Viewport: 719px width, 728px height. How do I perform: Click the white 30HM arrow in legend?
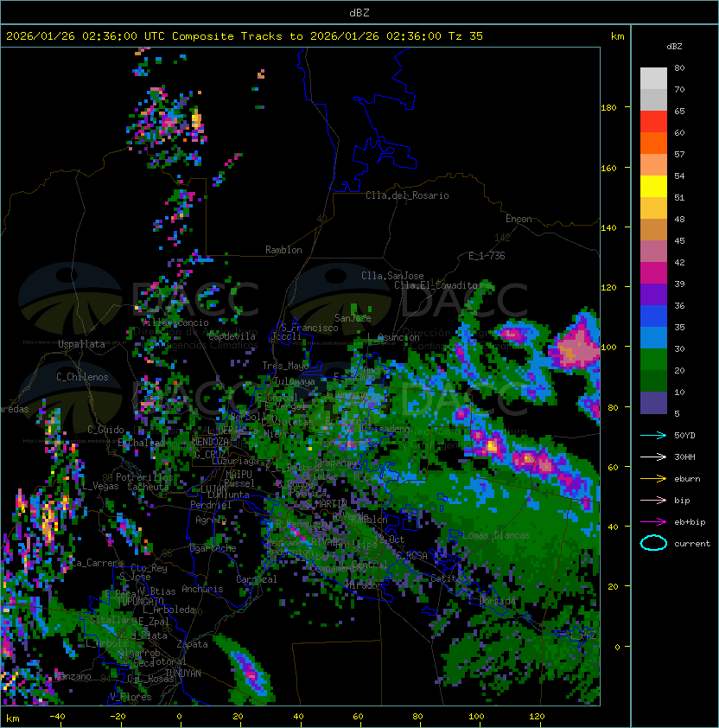653,457
